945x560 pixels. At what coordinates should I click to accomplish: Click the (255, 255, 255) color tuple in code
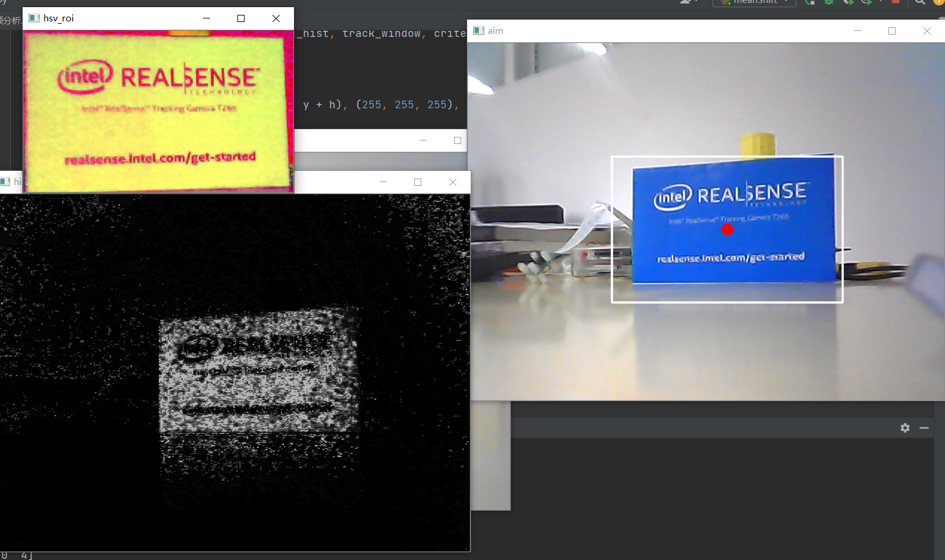point(405,105)
